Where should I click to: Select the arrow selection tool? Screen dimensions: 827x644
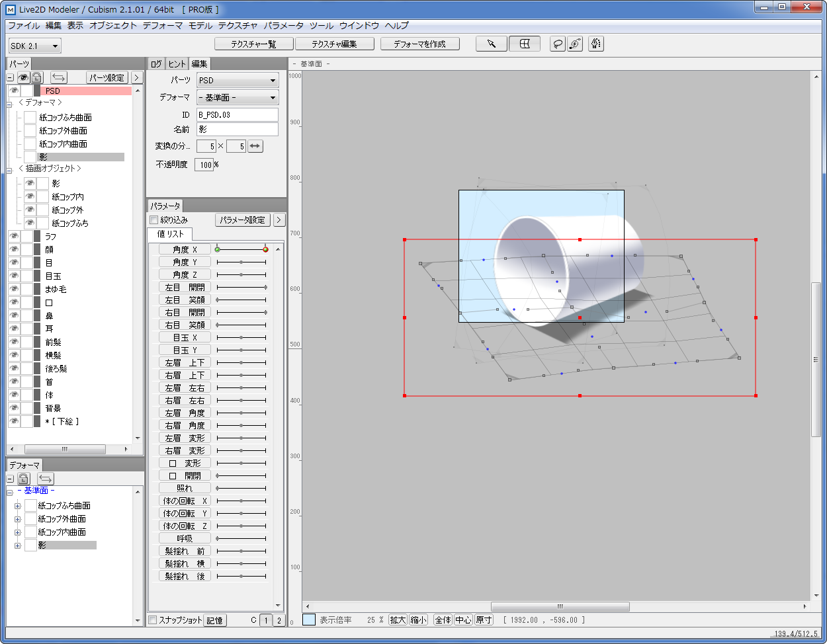click(492, 44)
